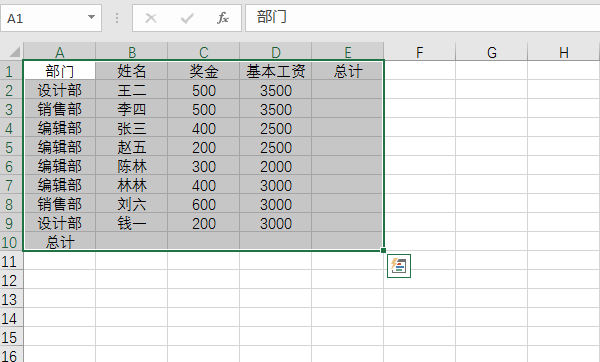Click cell 刘六
Screen dimensions: 600x362
tap(131, 204)
